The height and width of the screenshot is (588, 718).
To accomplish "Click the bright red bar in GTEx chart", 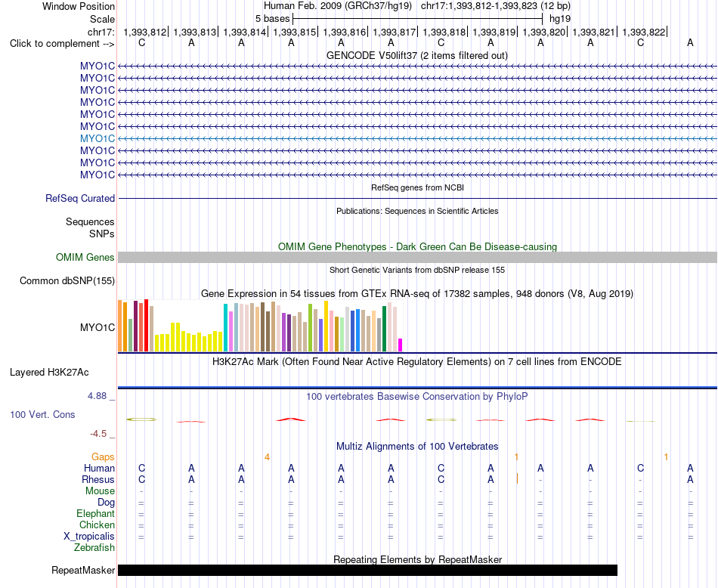I will tap(146, 326).
